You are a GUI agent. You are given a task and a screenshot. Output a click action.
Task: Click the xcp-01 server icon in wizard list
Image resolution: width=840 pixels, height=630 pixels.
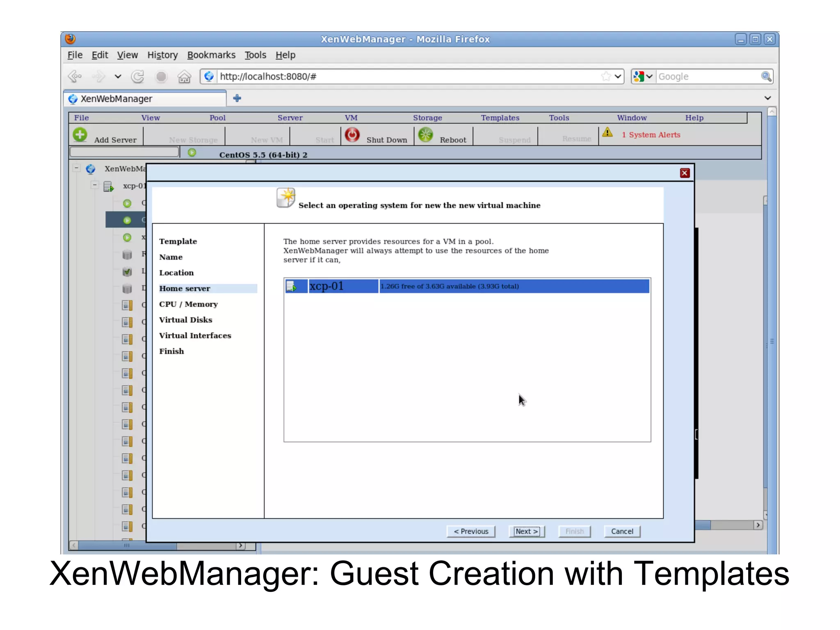pyautogui.click(x=291, y=286)
